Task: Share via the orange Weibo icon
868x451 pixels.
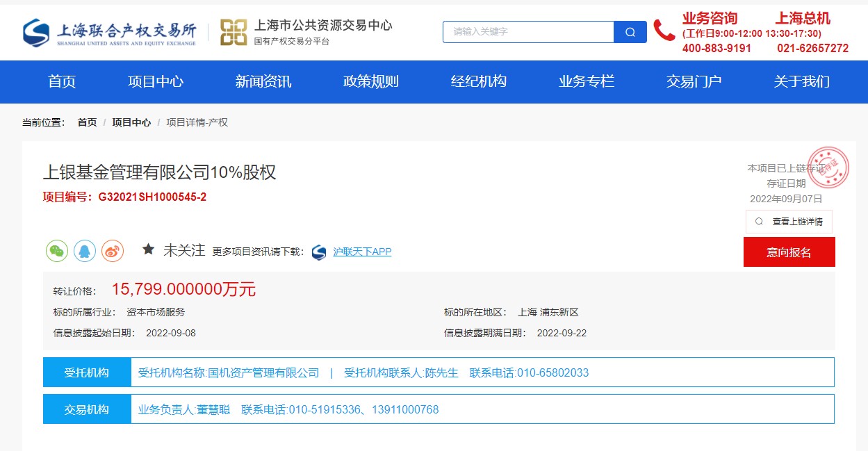Action: pos(113,251)
